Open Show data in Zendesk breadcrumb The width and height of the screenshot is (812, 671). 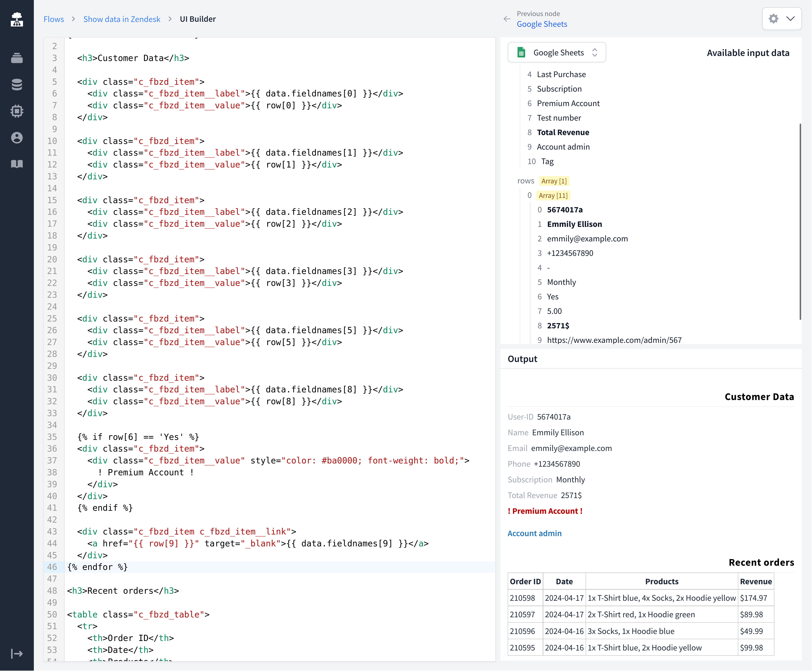pyautogui.click(x=122, y=19)
